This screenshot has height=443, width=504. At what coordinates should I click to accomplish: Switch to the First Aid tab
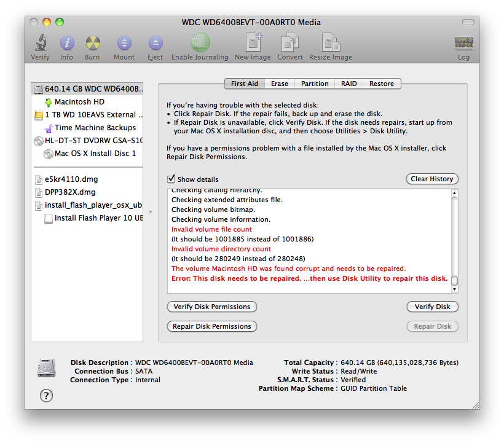point(245,84)
